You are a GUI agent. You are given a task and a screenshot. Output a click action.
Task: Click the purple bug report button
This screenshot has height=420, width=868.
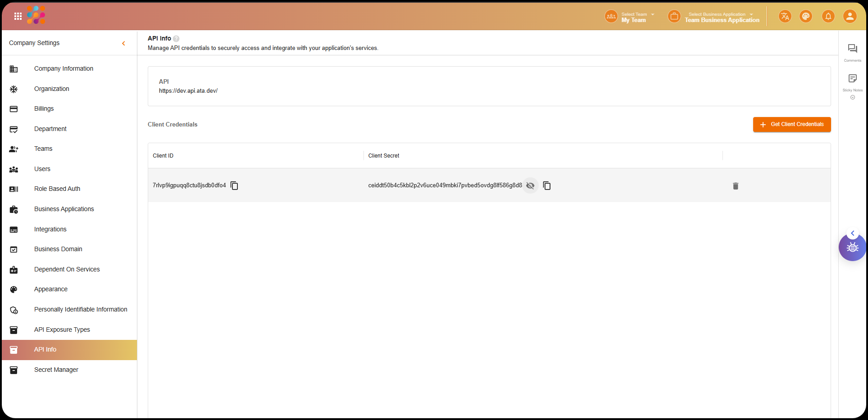click(852, 247)
